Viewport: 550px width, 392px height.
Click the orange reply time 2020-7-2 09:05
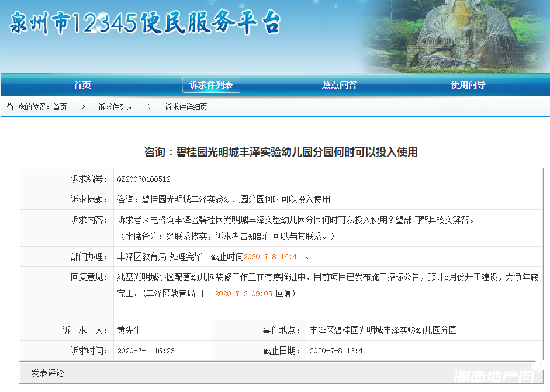tap(243, 294)
